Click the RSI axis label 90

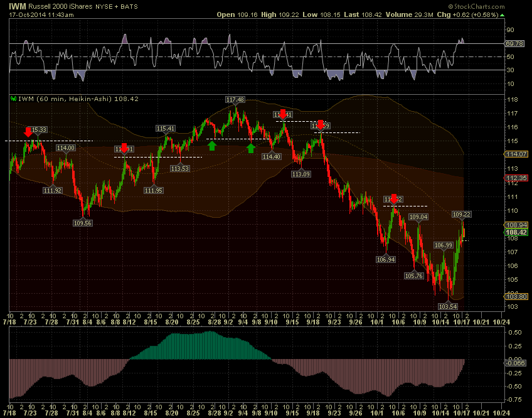pyautogui.click(x=510, y=30)
